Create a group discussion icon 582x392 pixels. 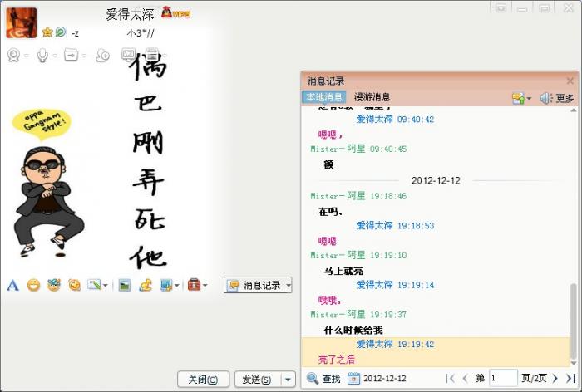click(x=102, y=56)
